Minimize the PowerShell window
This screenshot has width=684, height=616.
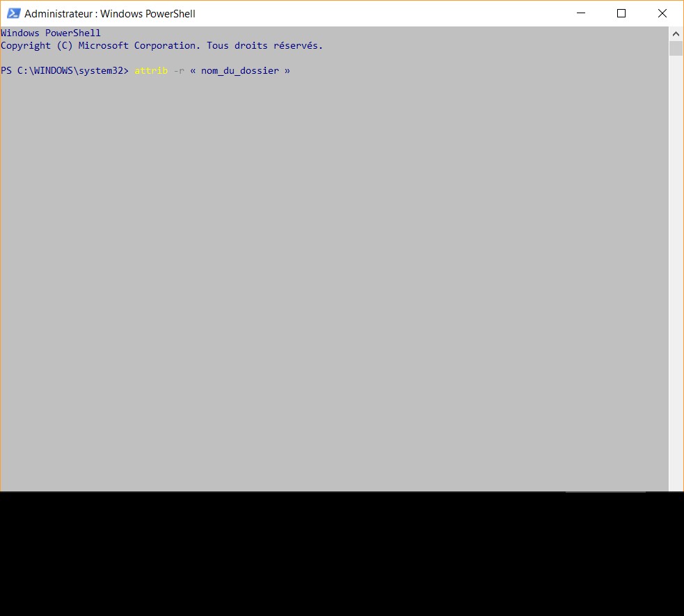[x=581, y=13]
